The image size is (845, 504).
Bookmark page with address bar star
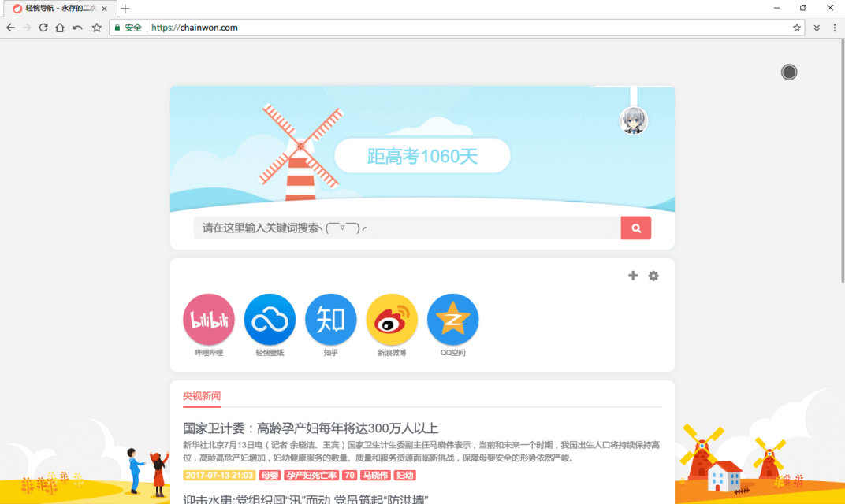tap(797, 28)
